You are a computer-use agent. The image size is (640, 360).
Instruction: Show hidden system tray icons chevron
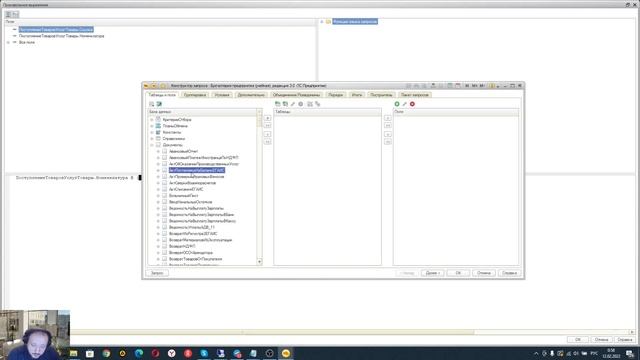point(536,353)
